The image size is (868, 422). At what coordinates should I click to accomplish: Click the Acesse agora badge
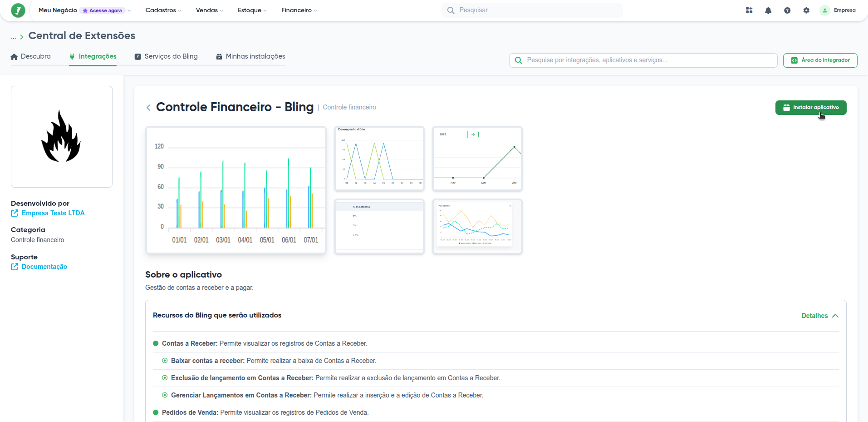103,10
